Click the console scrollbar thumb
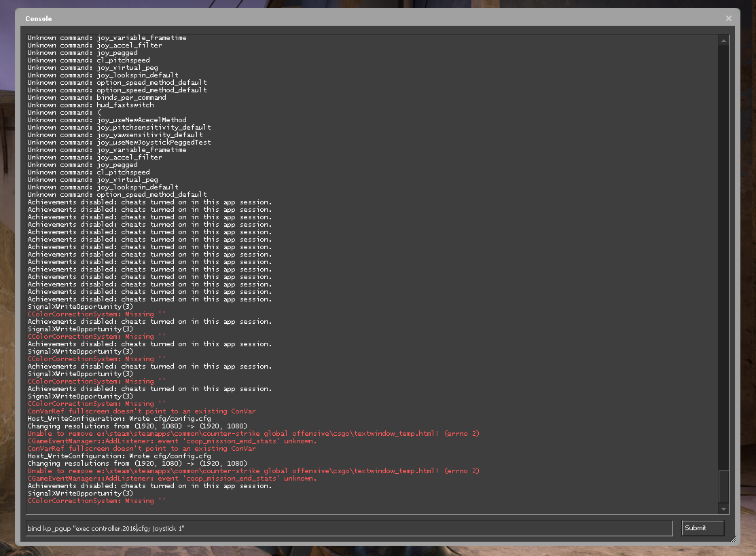Viewport: 756px width, 556px height. point(723,487)
